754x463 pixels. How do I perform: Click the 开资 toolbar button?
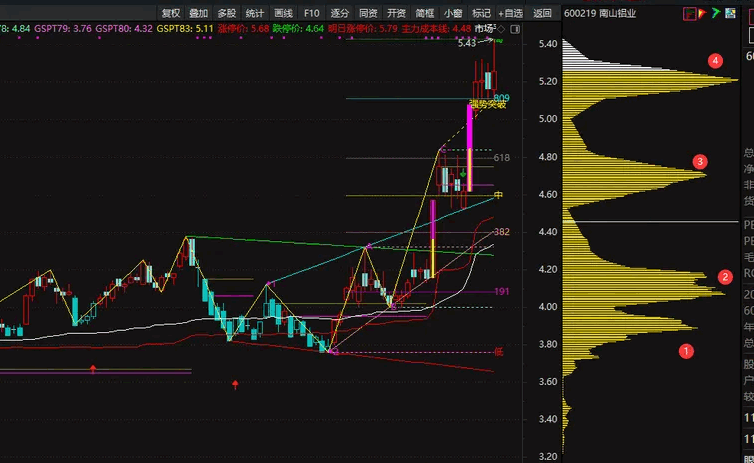[x=396, y=13]
